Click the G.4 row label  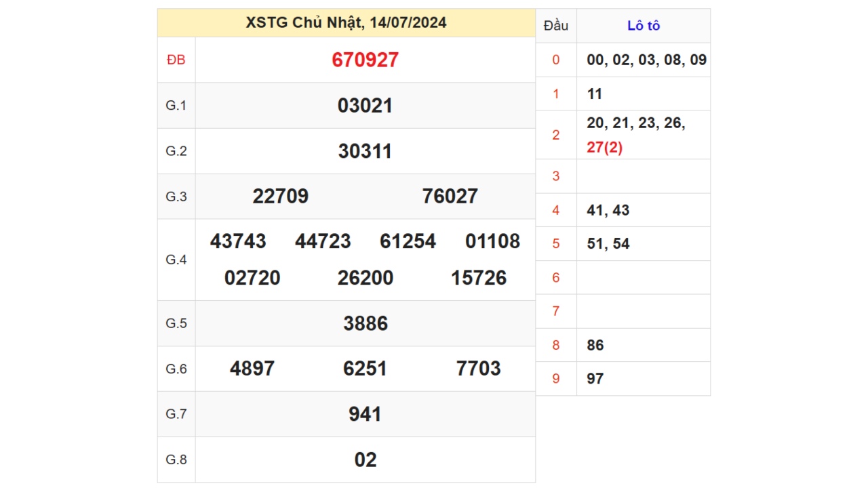coord(176,260)
